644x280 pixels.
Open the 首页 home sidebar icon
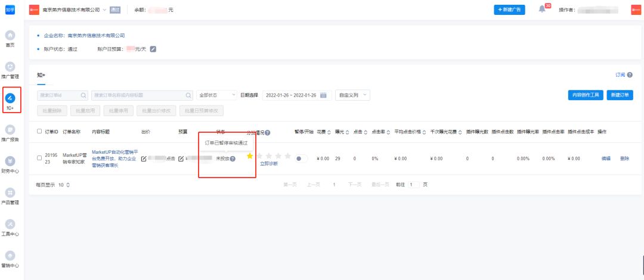pos(10,36)
